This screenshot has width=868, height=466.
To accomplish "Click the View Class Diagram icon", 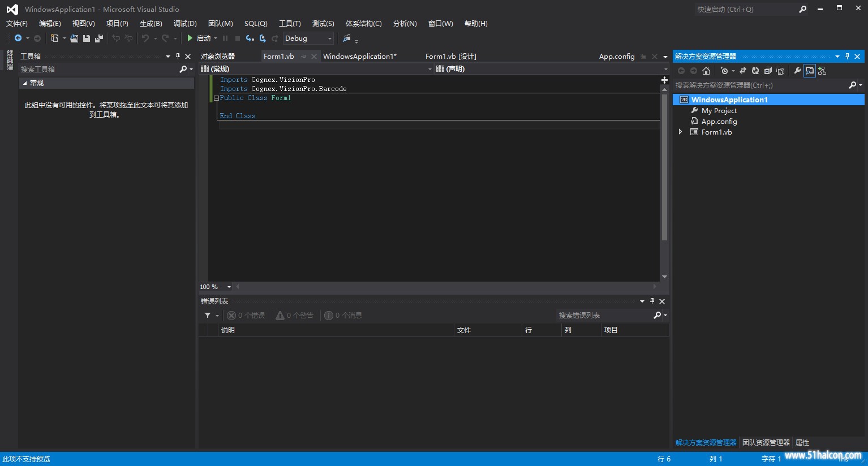I will click(822, 71).
